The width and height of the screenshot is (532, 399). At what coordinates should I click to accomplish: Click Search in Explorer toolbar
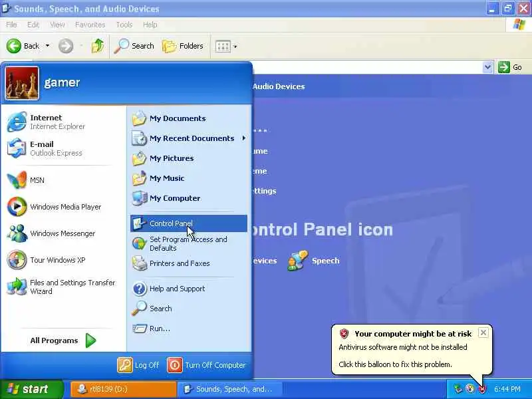tap(134, 46)
